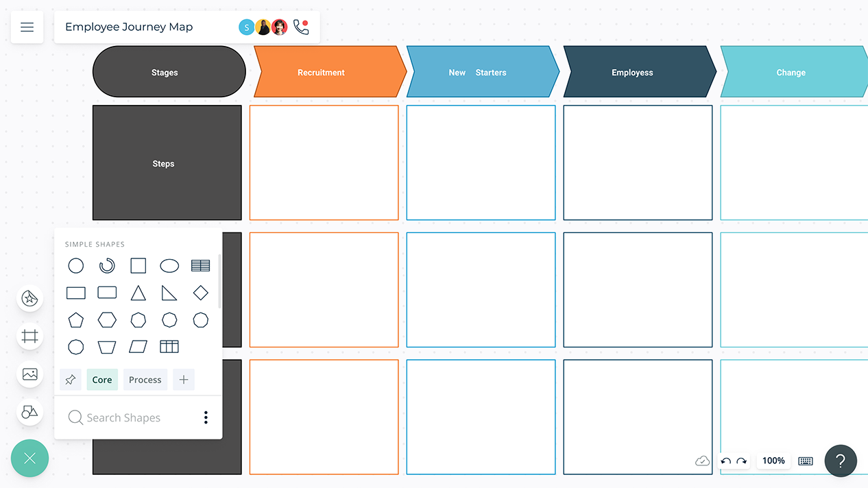
Task: Click the blue 'S' collaborator avatar
Action: point(247,27)
